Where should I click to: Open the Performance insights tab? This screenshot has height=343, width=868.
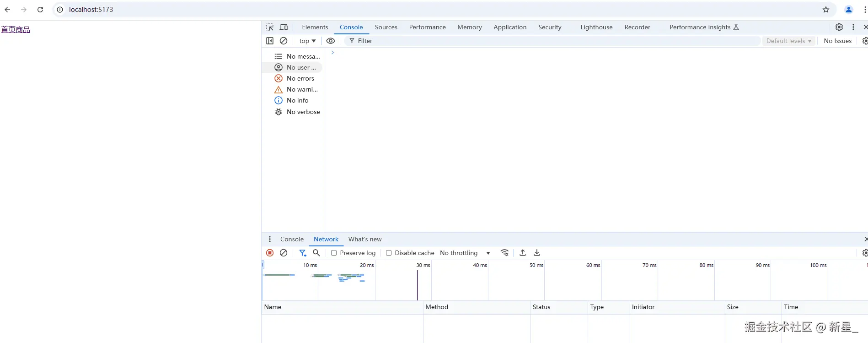click(704, 27)
